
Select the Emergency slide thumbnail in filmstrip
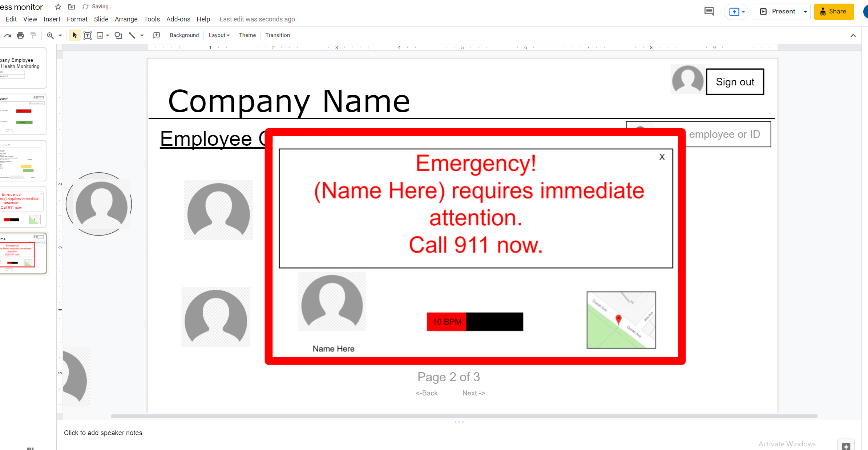click(x=23, y=207)
